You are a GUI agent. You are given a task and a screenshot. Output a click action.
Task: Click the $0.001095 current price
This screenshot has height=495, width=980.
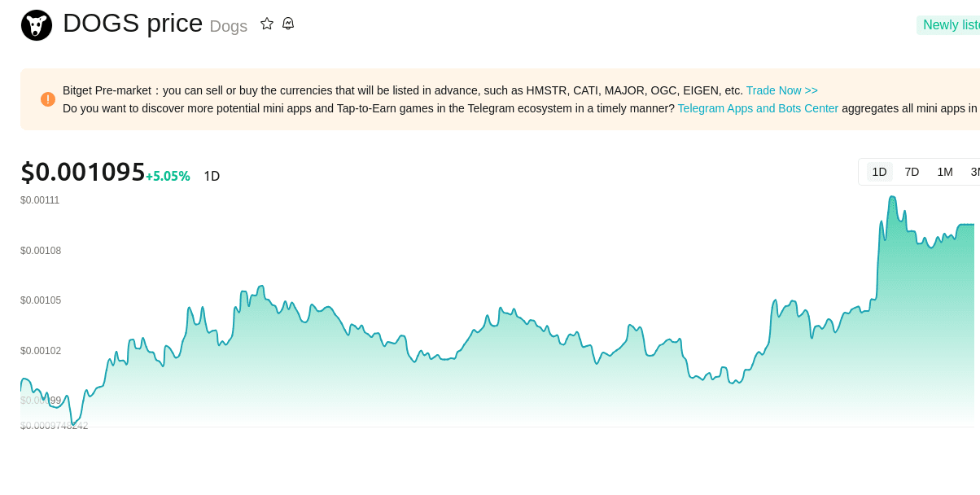(83, 173)
